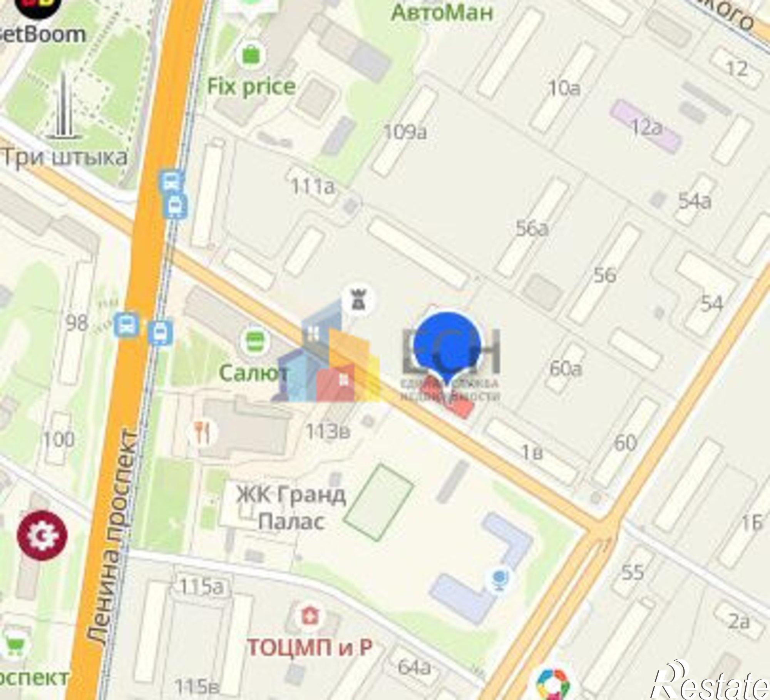Click building number 60а label
770x700 pixels.
coord(566,369)
